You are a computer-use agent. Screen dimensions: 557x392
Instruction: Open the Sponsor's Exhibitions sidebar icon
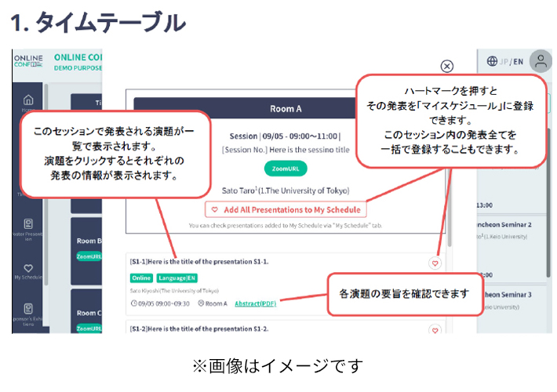pyautogui.click(x=28, y=309)
